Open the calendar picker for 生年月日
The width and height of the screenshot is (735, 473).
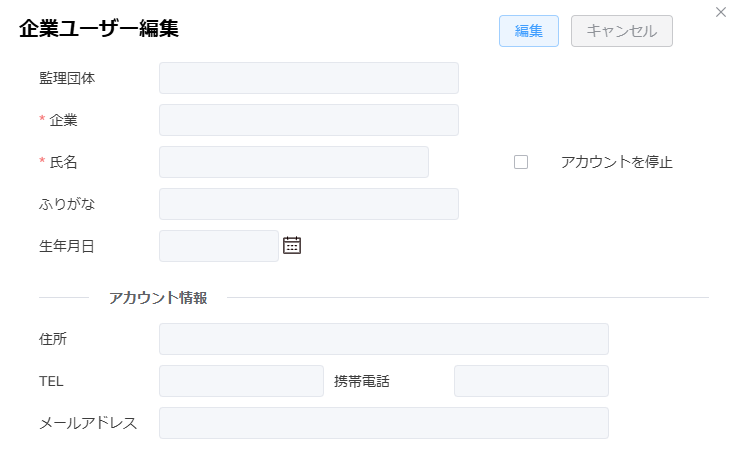coord(292,246)
